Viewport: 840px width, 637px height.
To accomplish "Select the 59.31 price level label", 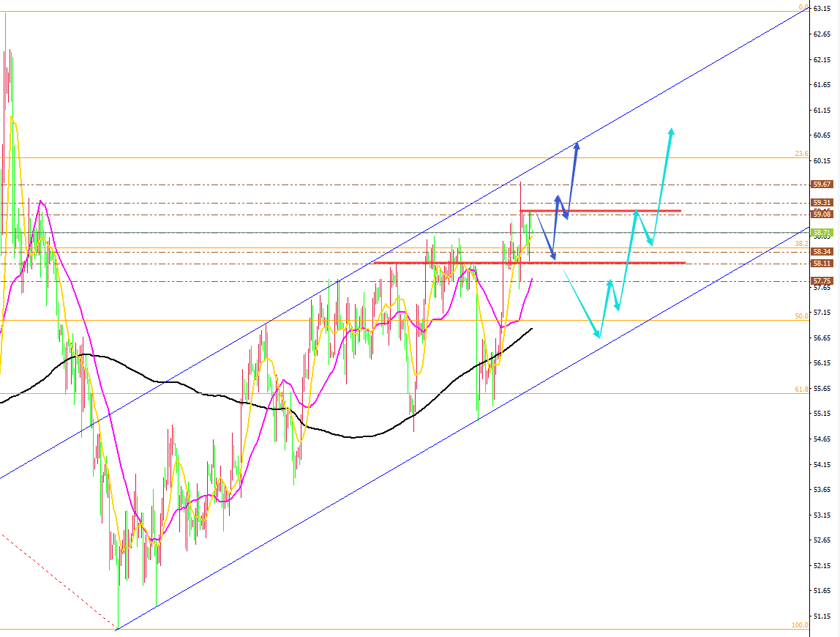I will click(x=822, y=203).
